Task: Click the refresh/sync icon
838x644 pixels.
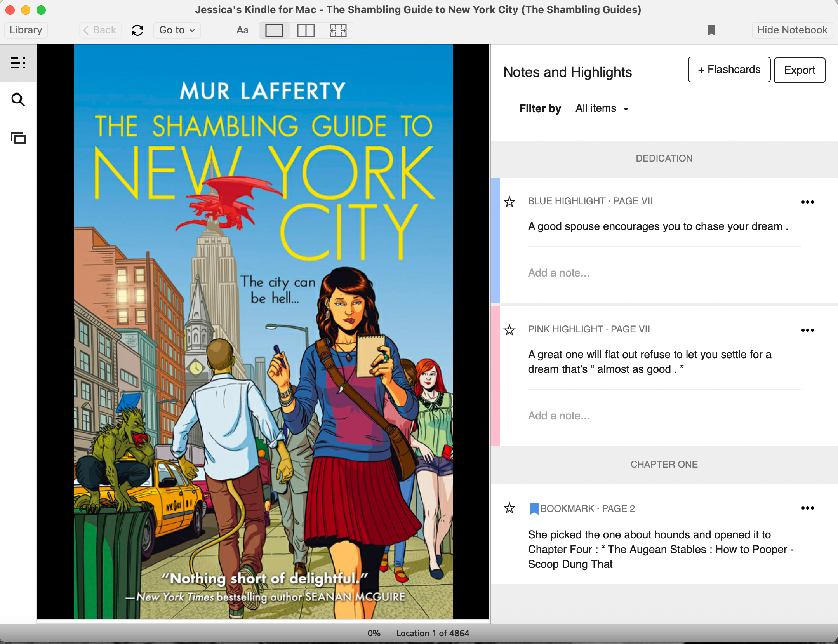Action: click(136, 30)
